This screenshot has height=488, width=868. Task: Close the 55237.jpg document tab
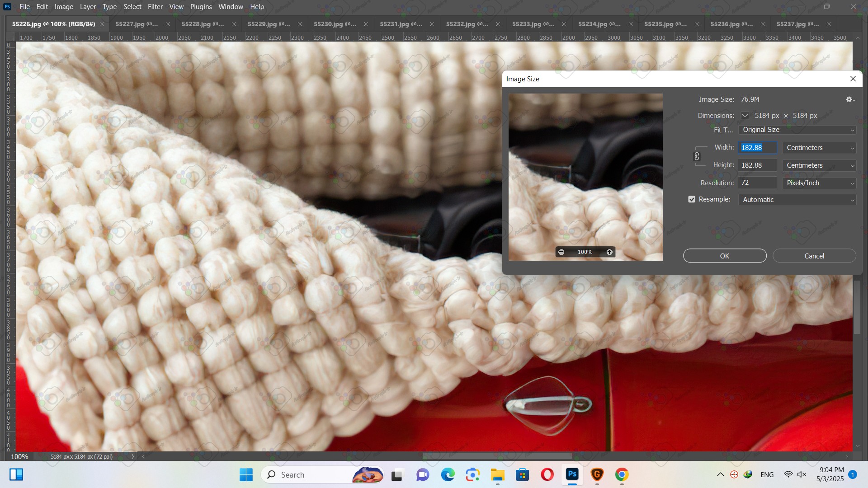pyautogui.click(x=829, y=24)
